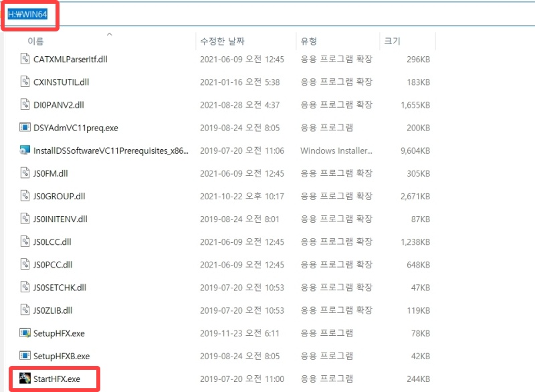Select the file name CATXMLParserItf.dll
This screenshot has width=535, height=392.
(x=70, y=60)
